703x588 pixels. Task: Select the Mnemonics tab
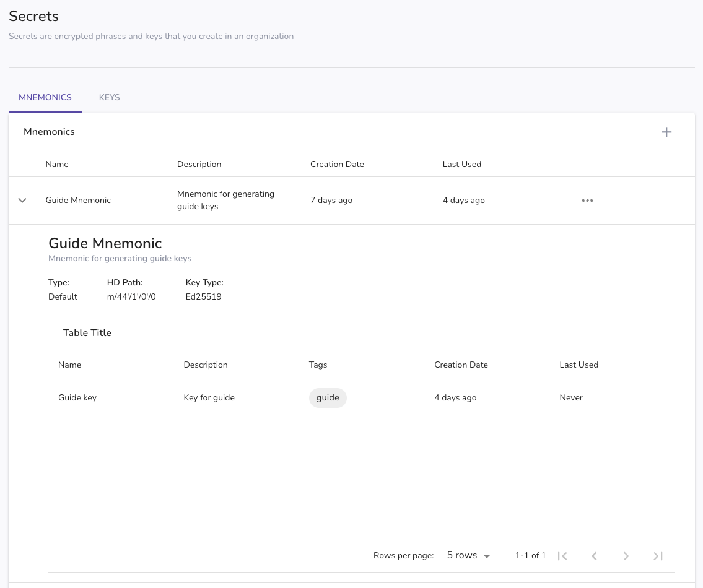click(45, 97)
